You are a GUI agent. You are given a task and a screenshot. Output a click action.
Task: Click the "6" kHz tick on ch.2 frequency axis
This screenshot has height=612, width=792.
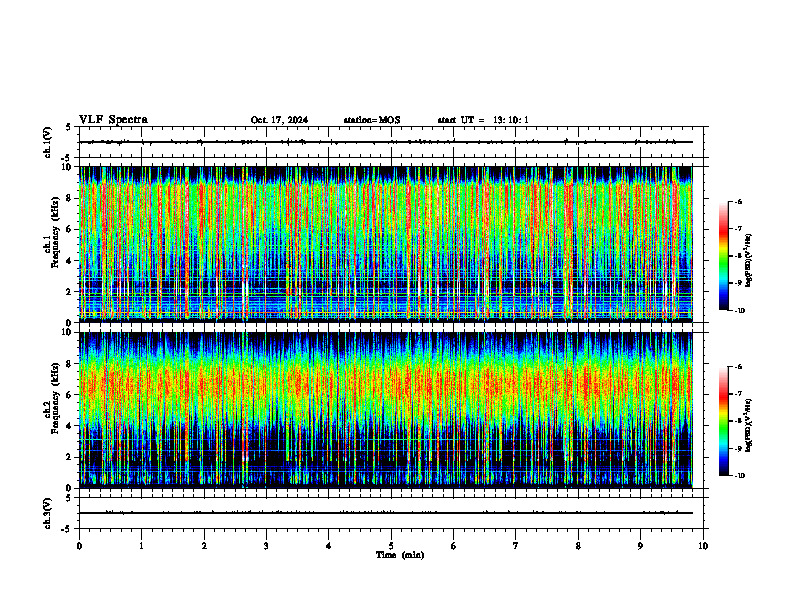pyautogui.click(x=69, y=395)
